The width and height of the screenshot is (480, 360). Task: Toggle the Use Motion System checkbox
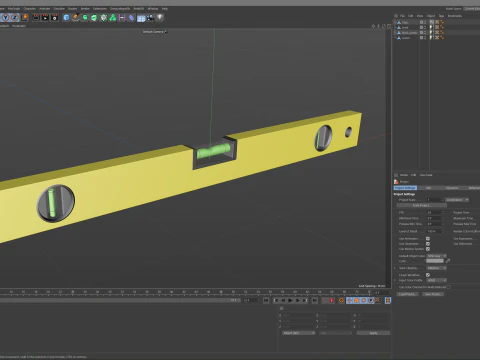(428, 249)
